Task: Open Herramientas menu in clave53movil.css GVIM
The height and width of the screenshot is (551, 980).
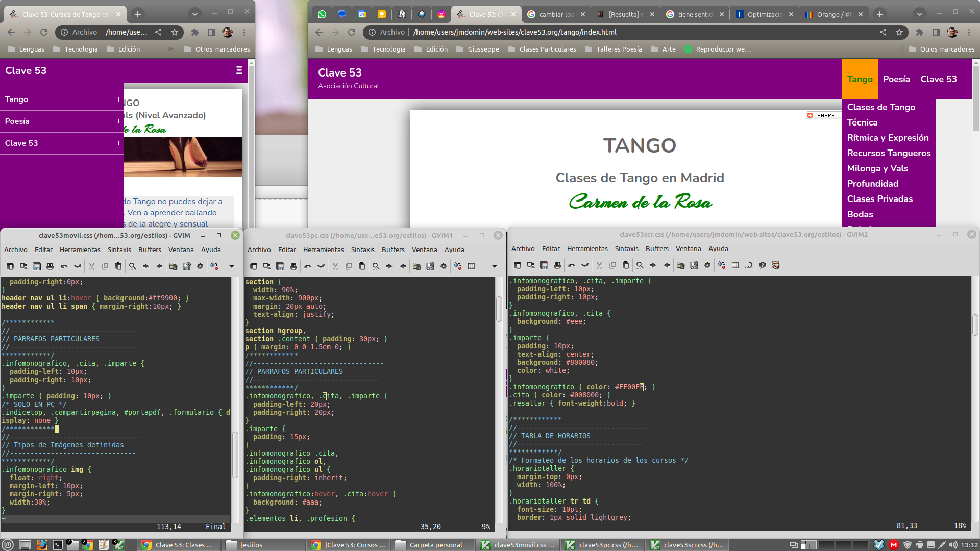Action: [x=80, y=249]
